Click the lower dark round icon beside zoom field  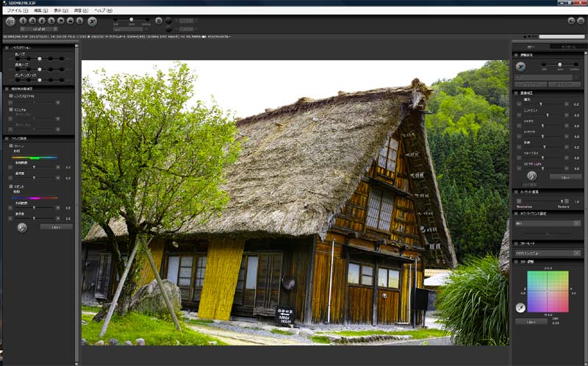pyautogui.click(x=168, y=29)
